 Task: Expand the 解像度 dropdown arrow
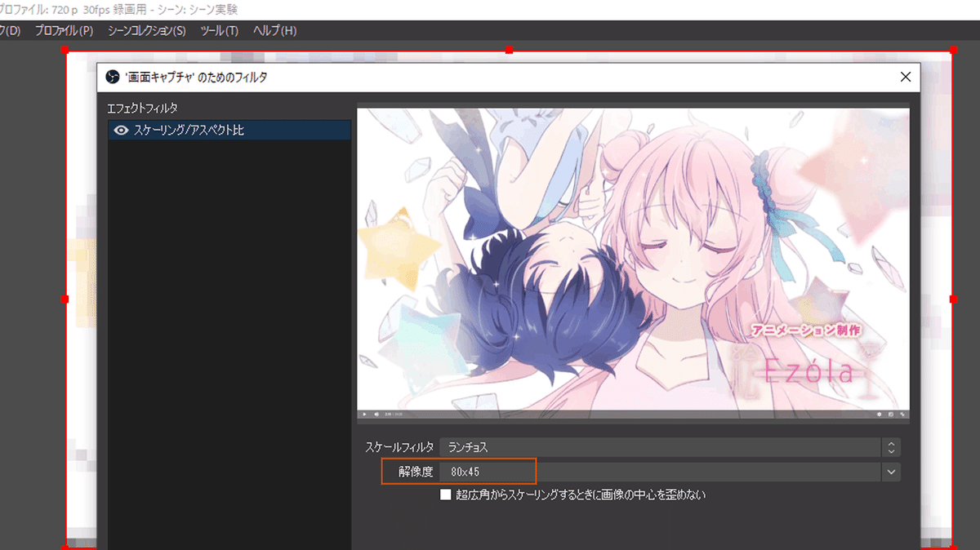pos(891,472)
